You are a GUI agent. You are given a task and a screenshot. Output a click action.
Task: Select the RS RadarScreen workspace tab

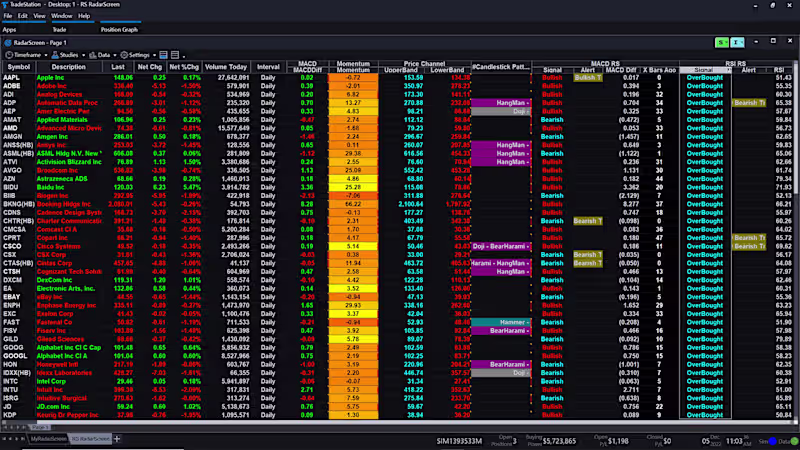pyautogui.click(x=90, y=439)
